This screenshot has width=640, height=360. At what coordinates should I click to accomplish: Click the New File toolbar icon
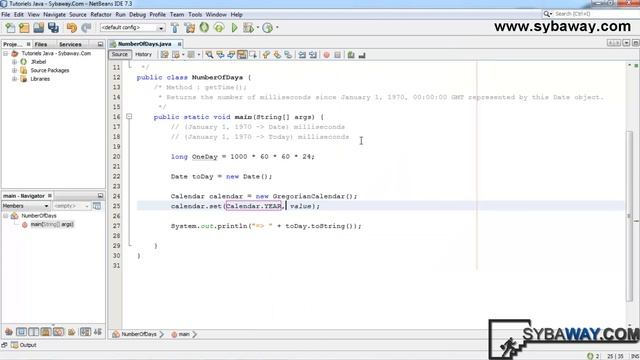coord(10,28)
